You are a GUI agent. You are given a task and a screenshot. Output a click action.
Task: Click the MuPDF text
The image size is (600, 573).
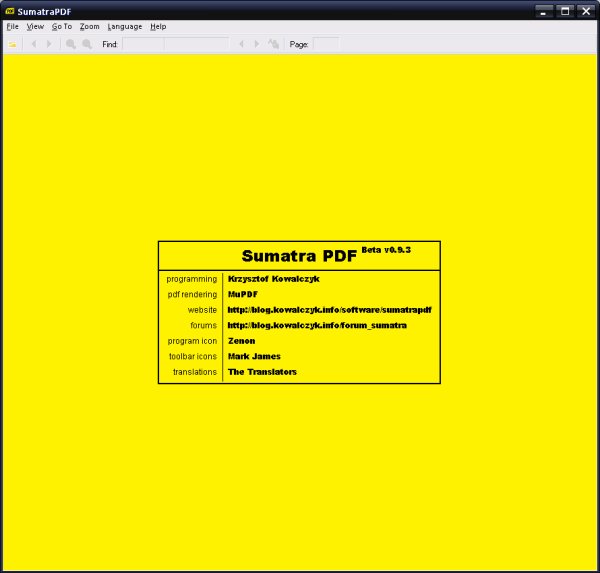243,294
